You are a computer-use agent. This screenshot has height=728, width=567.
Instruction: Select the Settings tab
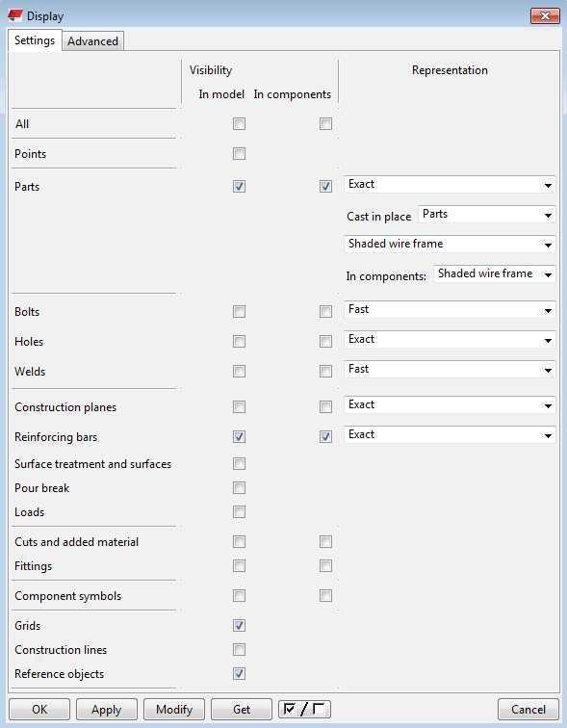pos(35,40)
